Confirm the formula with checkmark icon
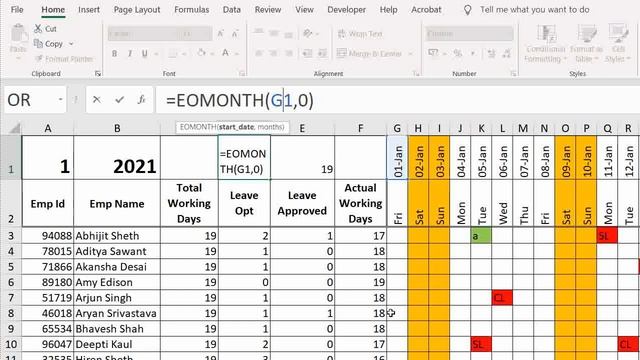640x360 pixels. pos(119,100)
